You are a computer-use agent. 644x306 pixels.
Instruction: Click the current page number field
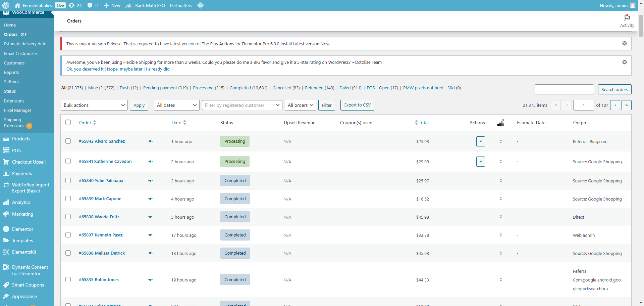[584, 105]
